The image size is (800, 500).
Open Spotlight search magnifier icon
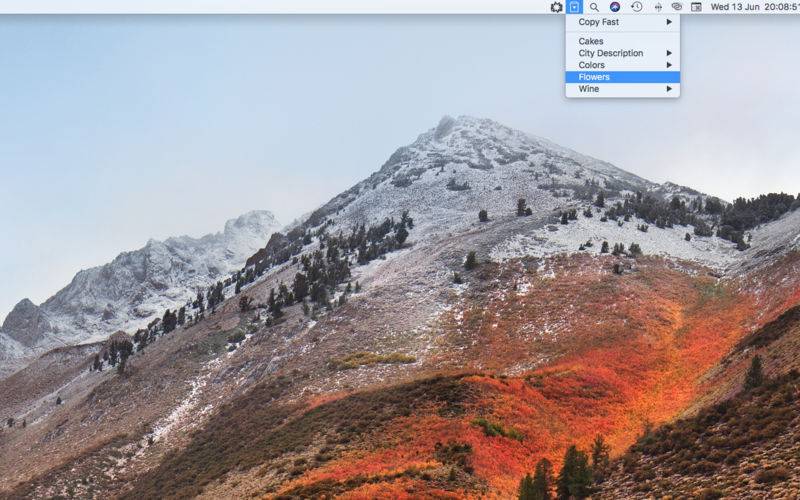pos(594,7)
